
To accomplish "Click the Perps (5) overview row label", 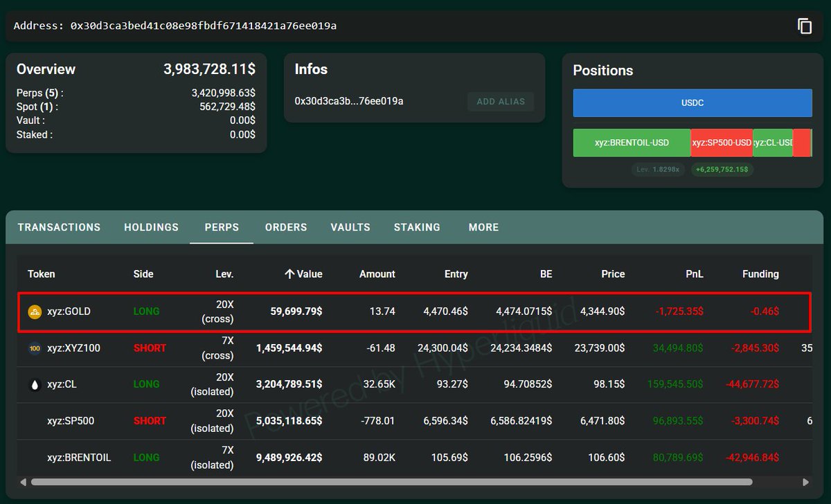I will (x=39, y=93).
